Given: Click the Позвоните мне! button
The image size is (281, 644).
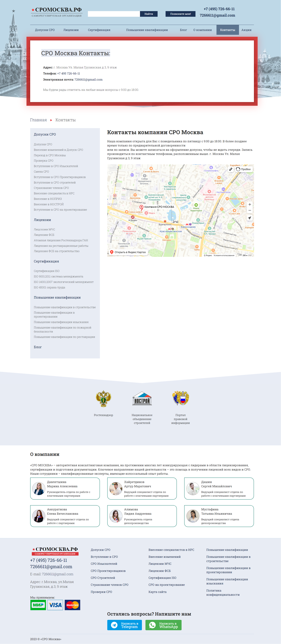Looking at the screenshot, I should pos(180,14).
